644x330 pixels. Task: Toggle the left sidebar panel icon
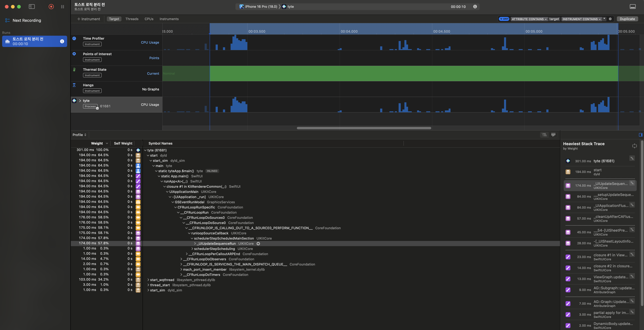click(32, 7)
